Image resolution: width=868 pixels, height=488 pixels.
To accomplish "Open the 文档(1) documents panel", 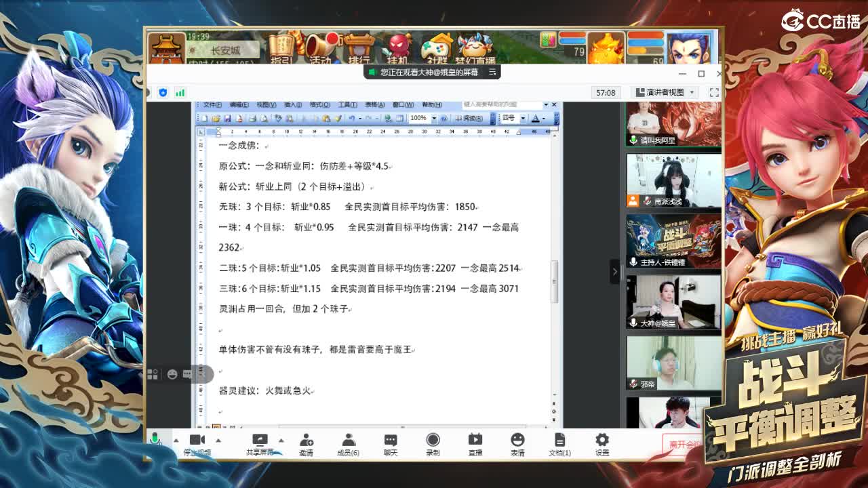I will 559,444.
